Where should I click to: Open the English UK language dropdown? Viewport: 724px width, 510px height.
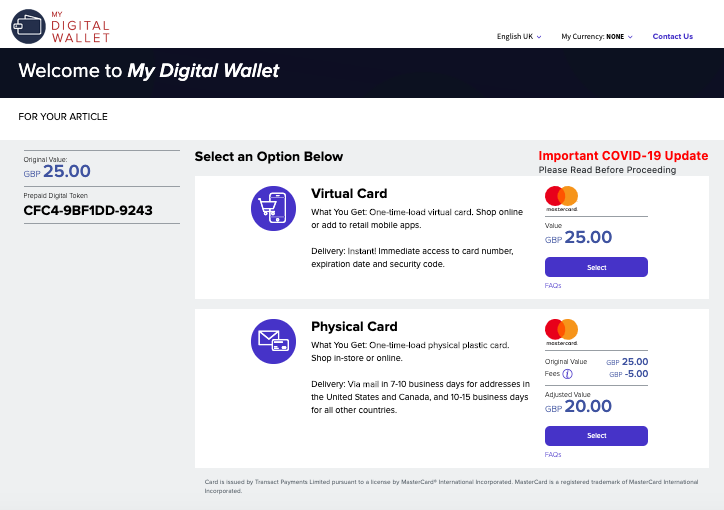(519, 36)
